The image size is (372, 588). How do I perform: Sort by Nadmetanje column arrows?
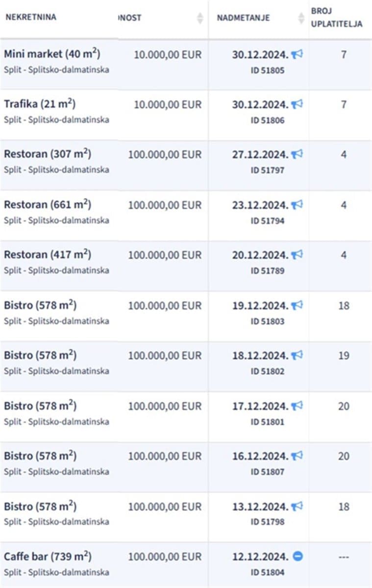301,18
